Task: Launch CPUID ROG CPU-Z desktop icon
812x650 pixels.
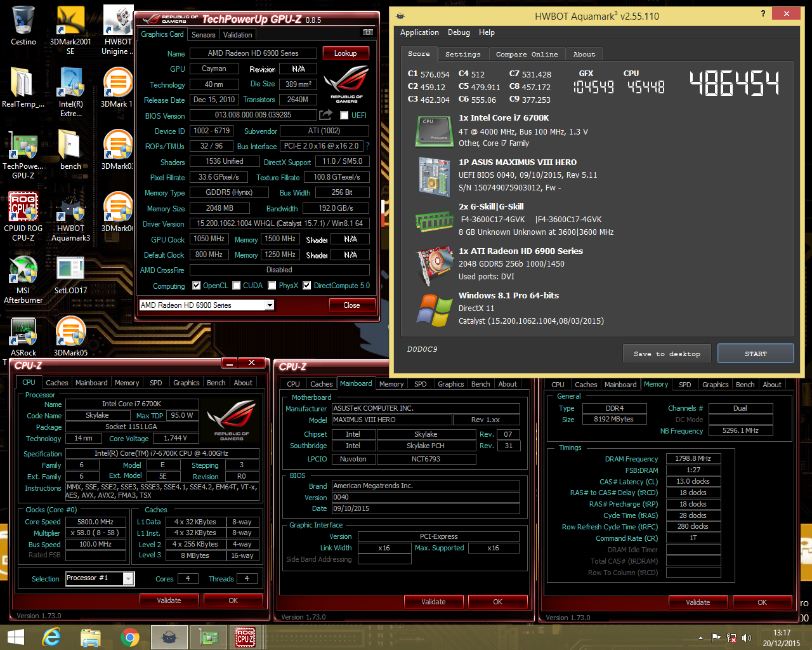Action: click(23, 216)
